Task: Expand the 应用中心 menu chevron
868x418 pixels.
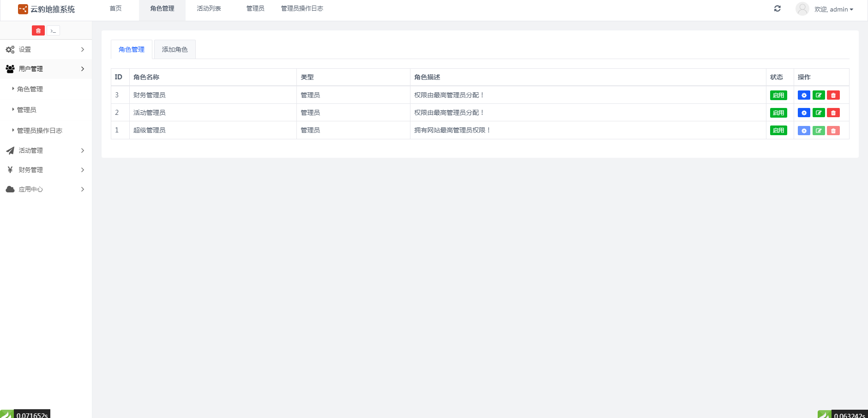Action: pos(83,189)
